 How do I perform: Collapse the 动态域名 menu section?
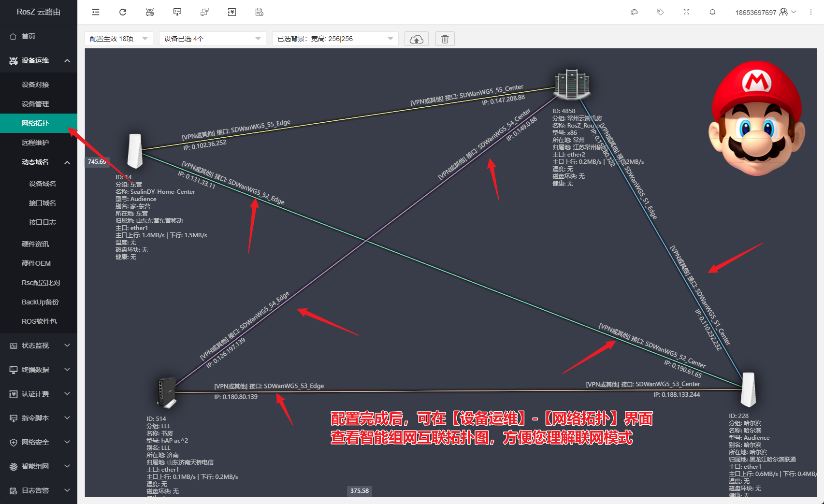tap(39, 162)
